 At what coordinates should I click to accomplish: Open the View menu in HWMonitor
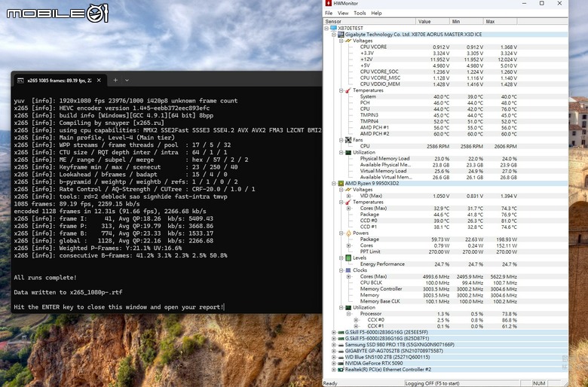(343, 13)
